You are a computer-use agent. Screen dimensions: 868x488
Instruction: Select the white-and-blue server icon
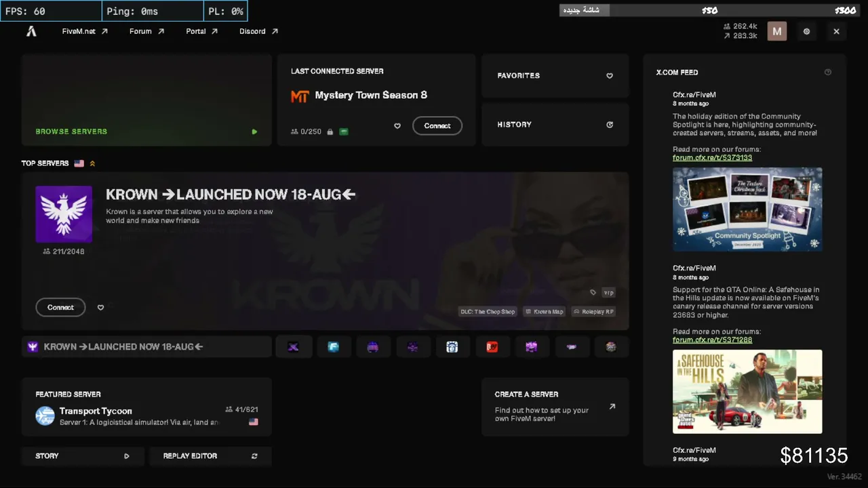click(x=452, y=347)
